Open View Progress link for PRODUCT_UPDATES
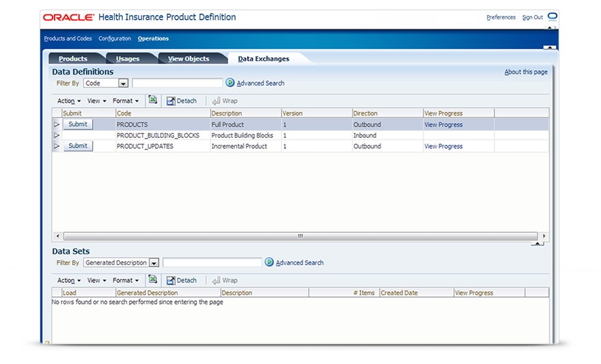Image resolution: width=601 pixels, height=364 pixels. (x=443, y=146)
